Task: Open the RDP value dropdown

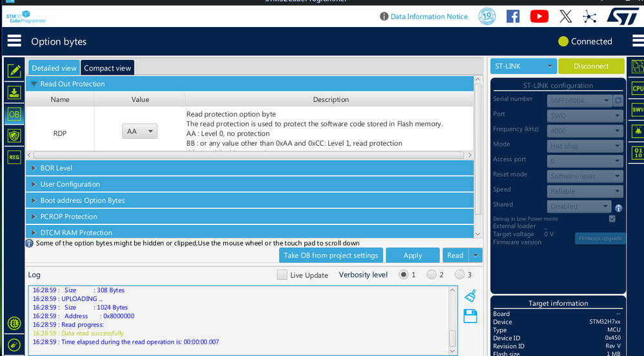Action: point(140,131)
